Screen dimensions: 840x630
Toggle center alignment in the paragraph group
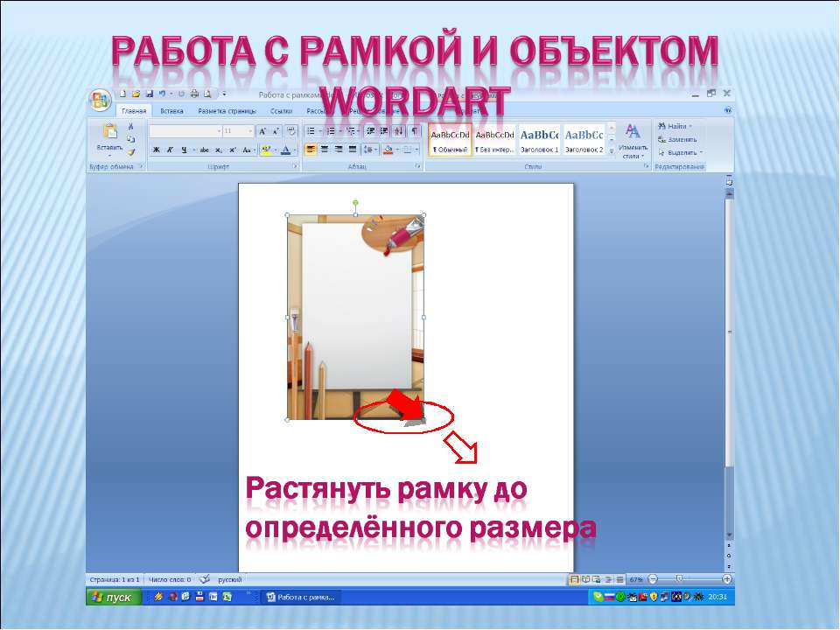tap(325, 150)
